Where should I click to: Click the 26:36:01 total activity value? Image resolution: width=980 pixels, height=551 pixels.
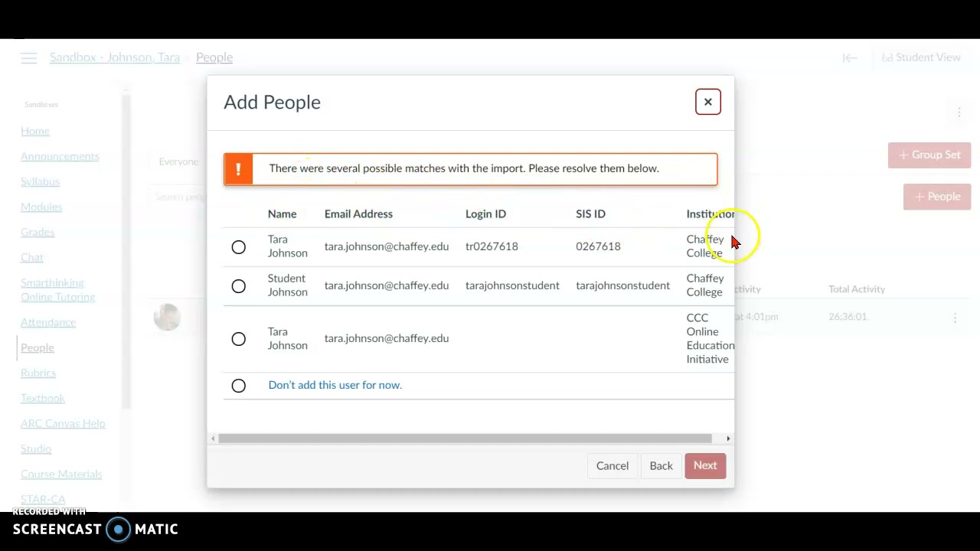coord(848,317)
